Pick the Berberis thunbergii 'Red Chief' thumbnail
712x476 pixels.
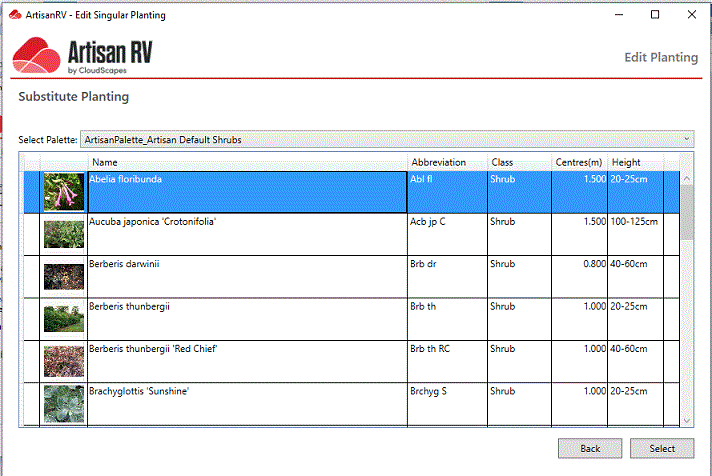point(64,361)
